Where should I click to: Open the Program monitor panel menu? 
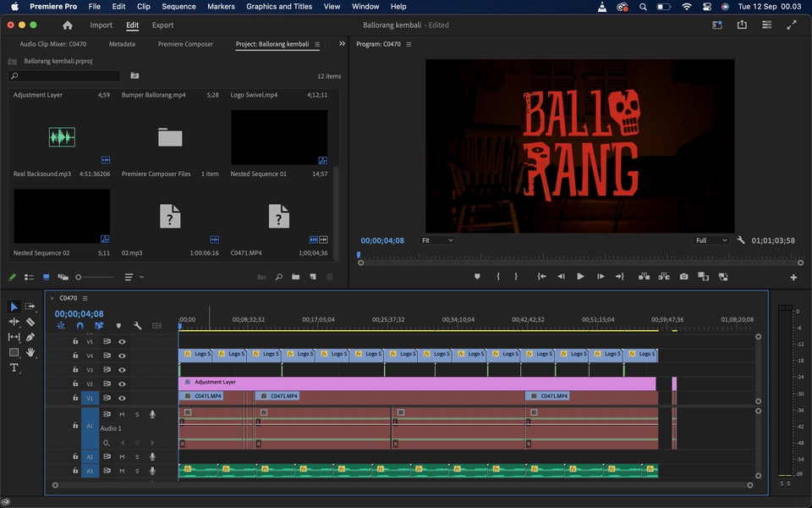pyautogui.click(x=409, y=44)
